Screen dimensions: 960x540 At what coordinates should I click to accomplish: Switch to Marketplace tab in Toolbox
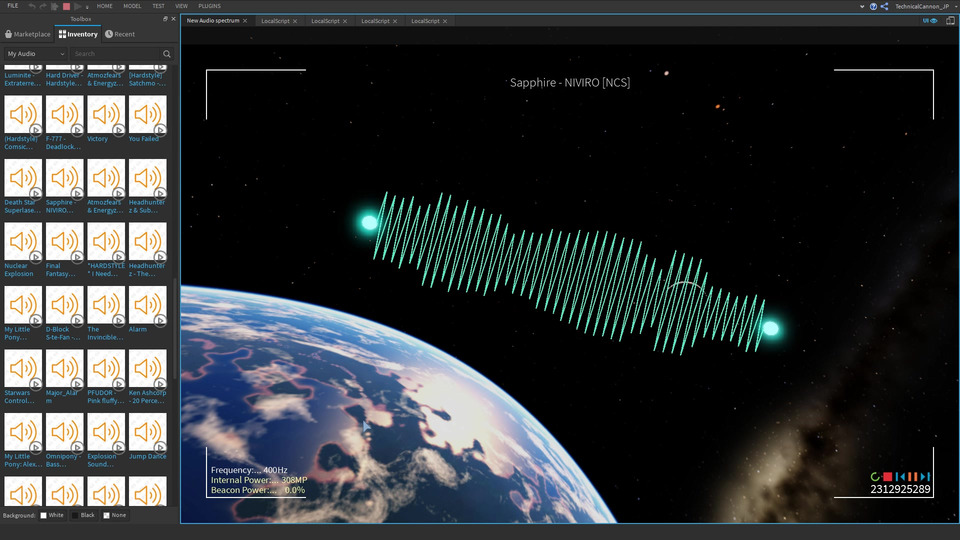pyautogui.click(x=28, y=34)
